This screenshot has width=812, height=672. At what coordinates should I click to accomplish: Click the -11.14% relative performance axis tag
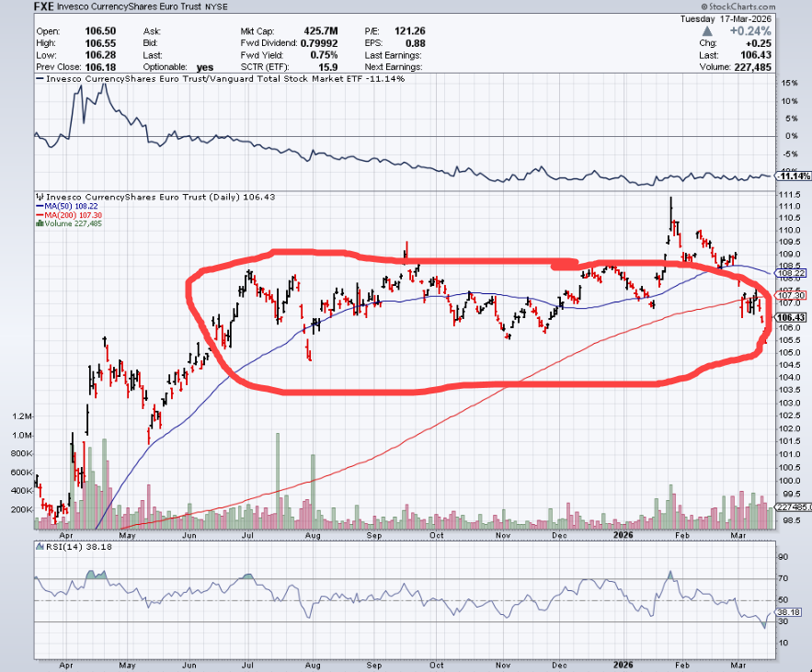click(791, 176)
